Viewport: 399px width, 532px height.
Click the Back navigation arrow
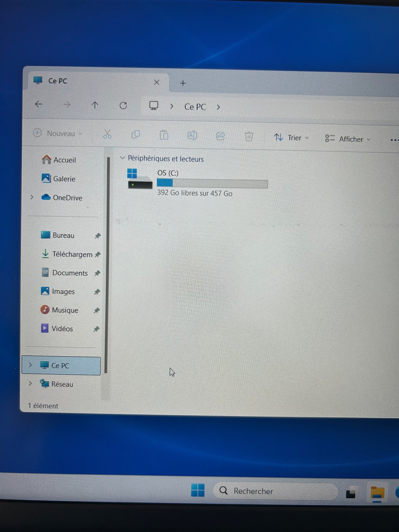(x=39, y=104)
